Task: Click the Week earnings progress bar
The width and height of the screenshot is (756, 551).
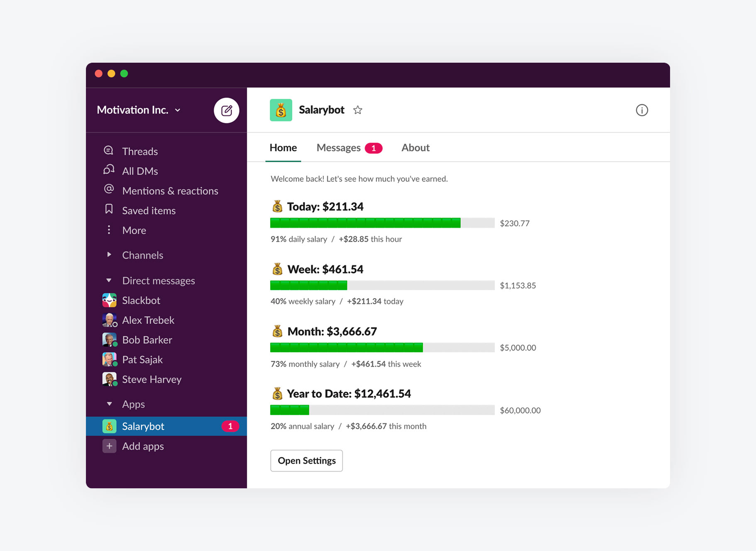Action: pos(382,285)
